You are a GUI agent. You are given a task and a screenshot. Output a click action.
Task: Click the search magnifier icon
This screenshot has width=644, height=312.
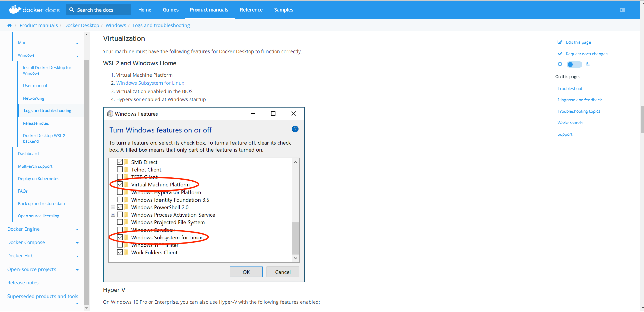tap(72, 10)
